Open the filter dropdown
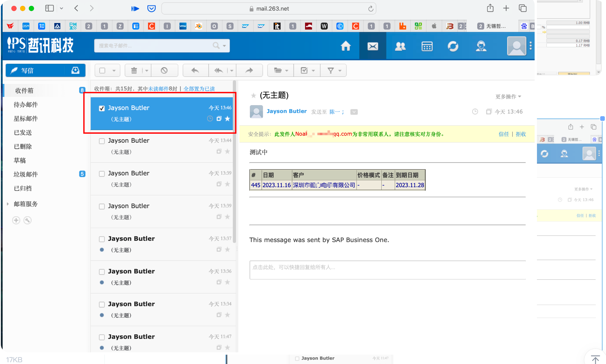Screen dimensions: 606x364 point(334,70)
